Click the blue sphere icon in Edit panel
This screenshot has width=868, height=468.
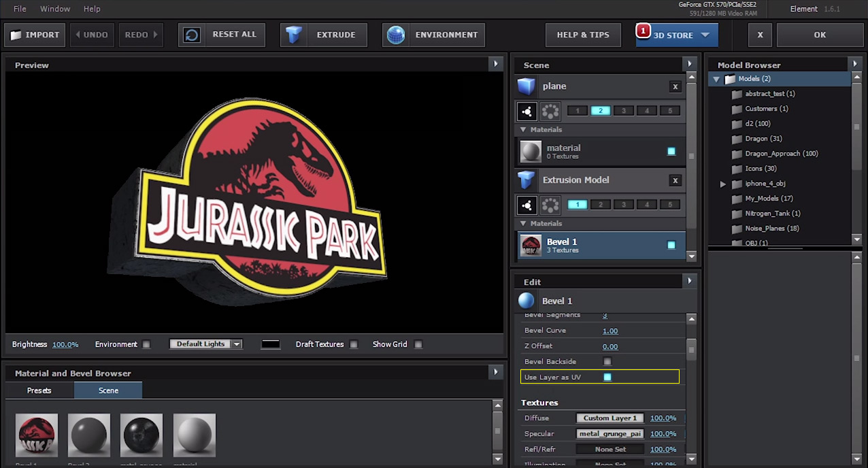(x=527, y=301)
